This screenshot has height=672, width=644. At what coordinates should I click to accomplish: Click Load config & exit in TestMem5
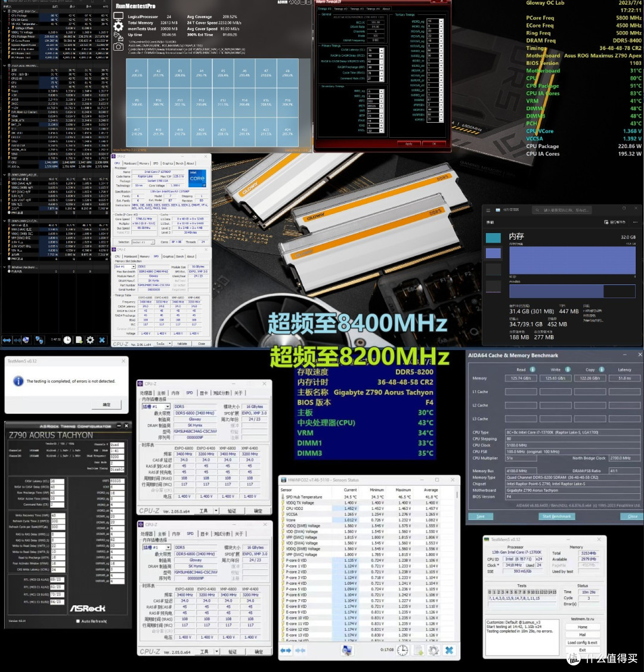[x=582, y=642]
